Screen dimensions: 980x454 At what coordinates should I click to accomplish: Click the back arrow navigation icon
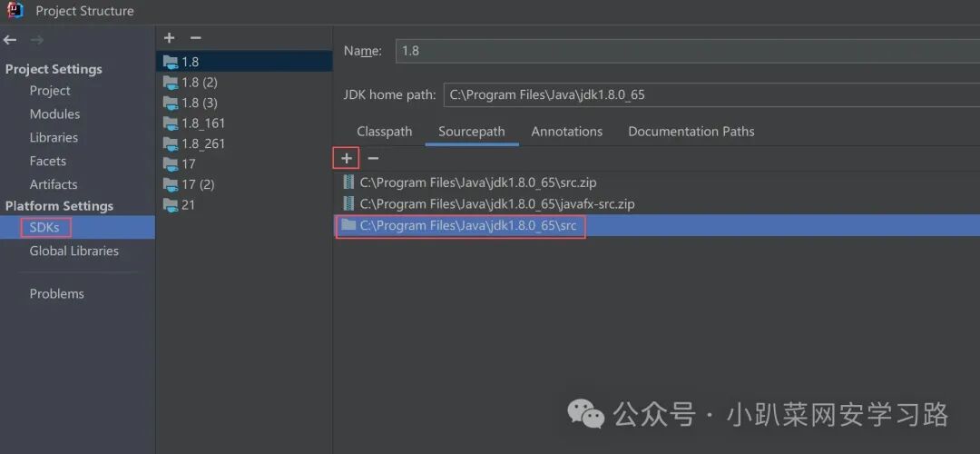pos(10,40)
